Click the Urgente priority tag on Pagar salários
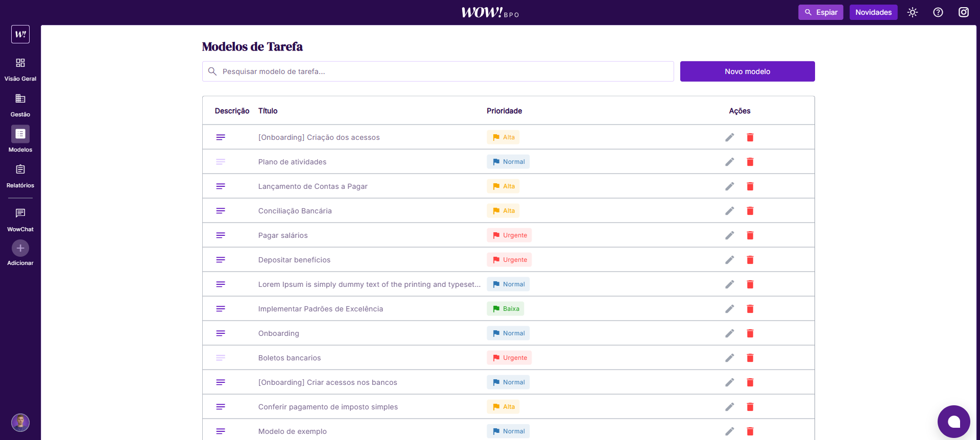980x440 pixels. (509, 235)
